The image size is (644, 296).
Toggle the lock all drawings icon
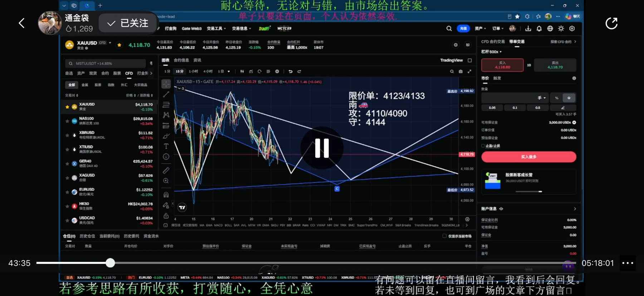[x=166, y=216]
